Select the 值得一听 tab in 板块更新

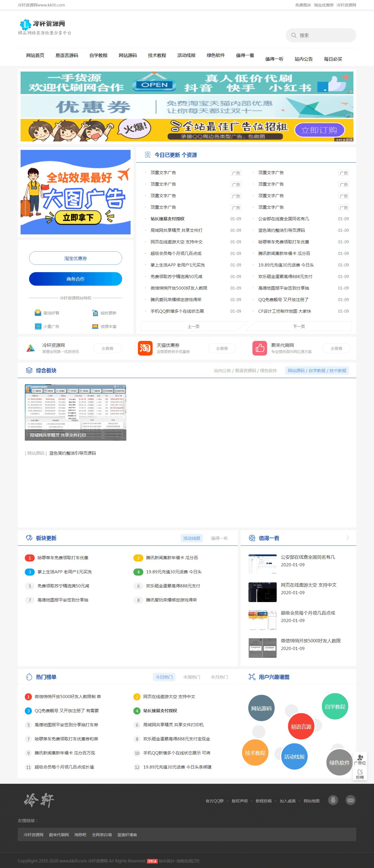pyautogui.click(x=219, y=538)
